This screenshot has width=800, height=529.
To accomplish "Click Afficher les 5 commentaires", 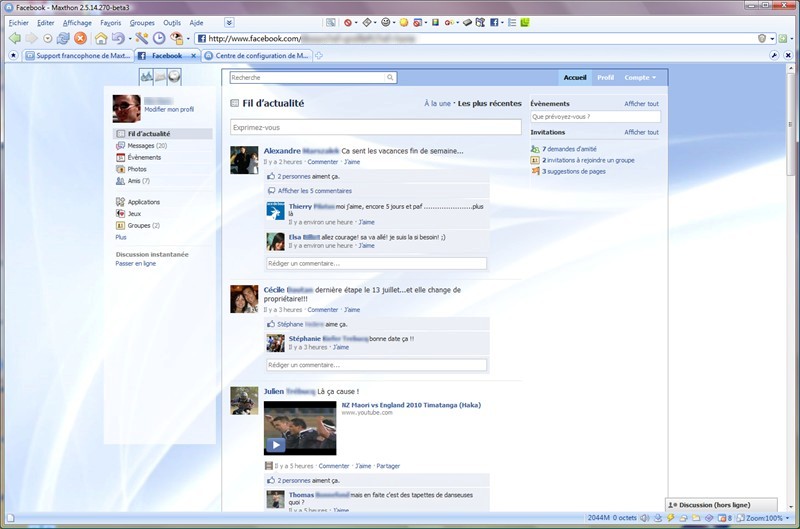I will tap(314, 191).
